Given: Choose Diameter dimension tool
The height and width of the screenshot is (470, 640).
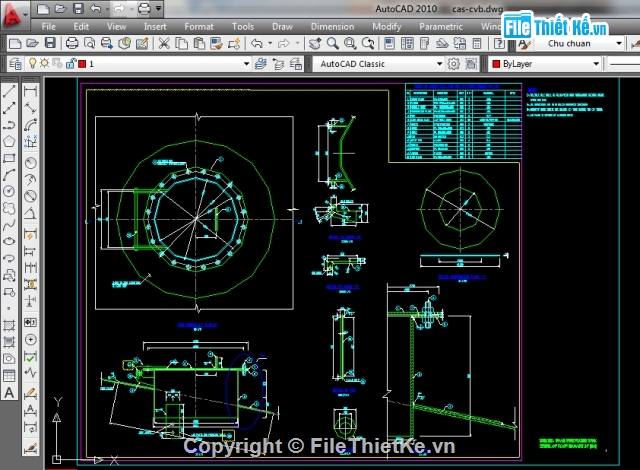Looking at the screenshot, I should (x=30, y=196).
